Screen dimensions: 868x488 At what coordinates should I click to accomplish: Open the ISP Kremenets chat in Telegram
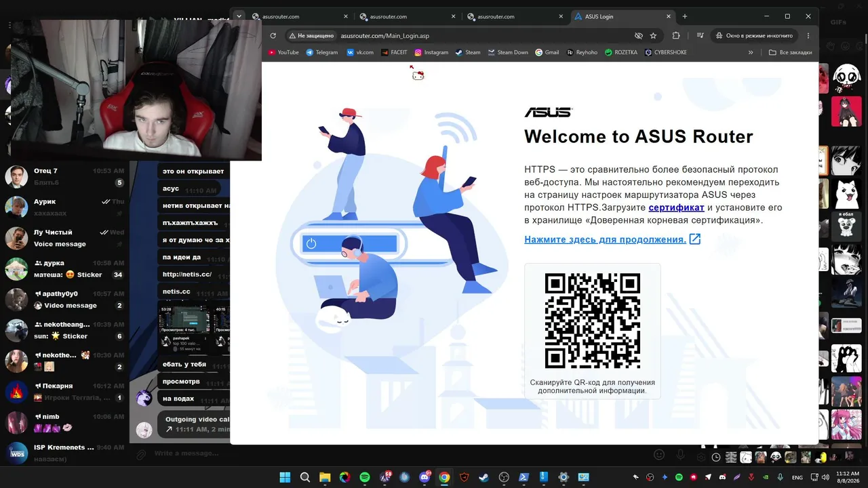coord(65,453)
